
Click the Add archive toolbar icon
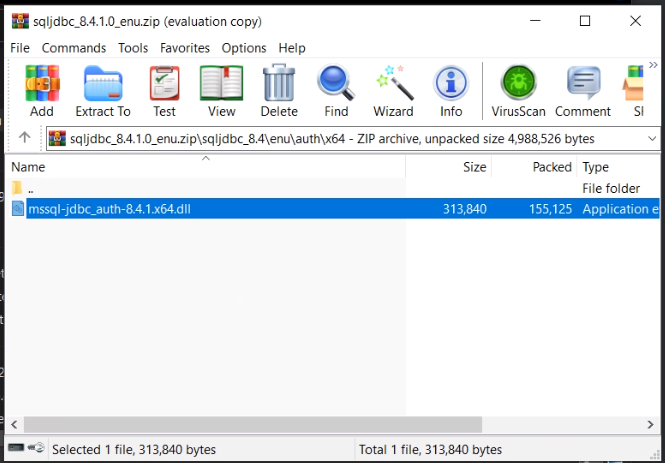42,91
